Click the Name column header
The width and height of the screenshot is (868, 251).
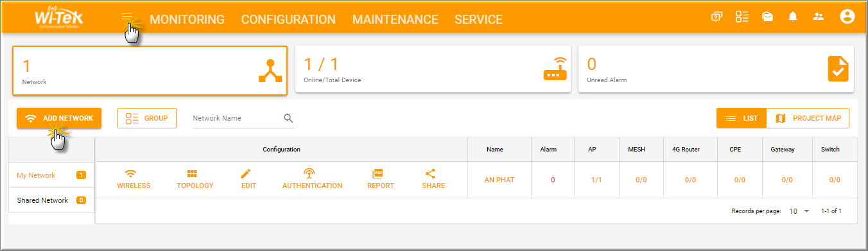[495, 149]
